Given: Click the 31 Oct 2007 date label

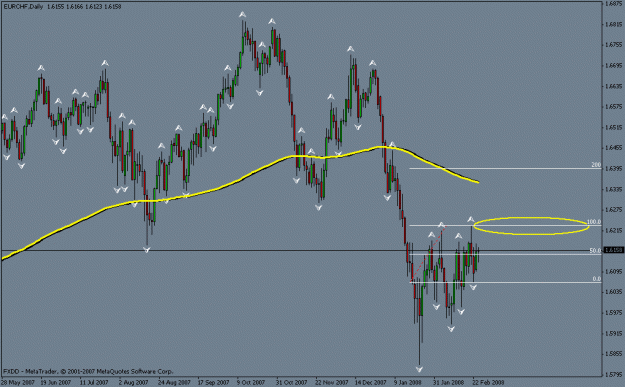Looking at the screenshot, I should coord(291,382).
